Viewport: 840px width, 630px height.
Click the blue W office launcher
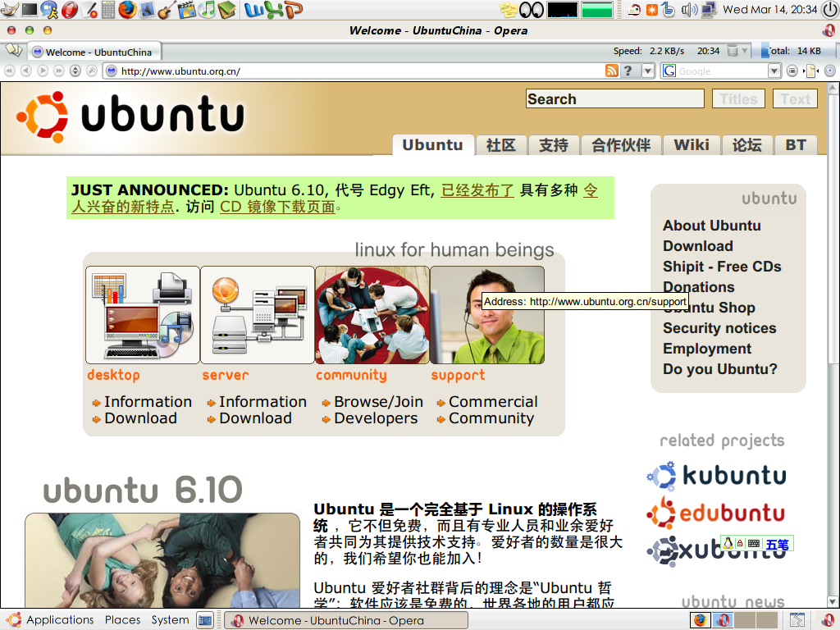point(253,9)
